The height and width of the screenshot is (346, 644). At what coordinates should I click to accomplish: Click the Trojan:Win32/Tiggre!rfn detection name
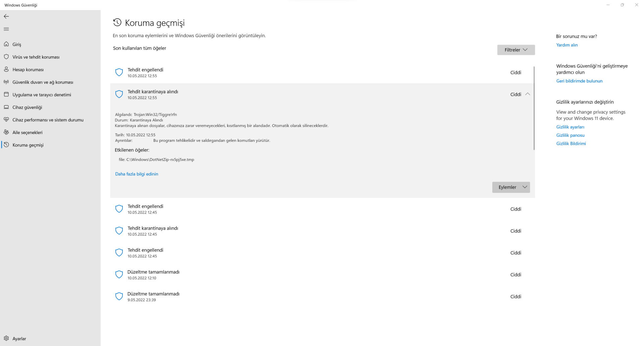[155, 114]
